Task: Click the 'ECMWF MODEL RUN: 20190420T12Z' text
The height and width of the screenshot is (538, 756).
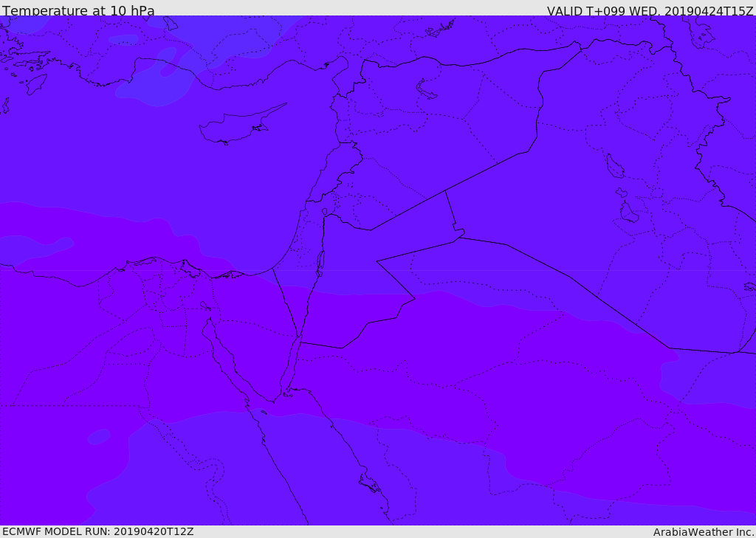Action: click(98, 531)
